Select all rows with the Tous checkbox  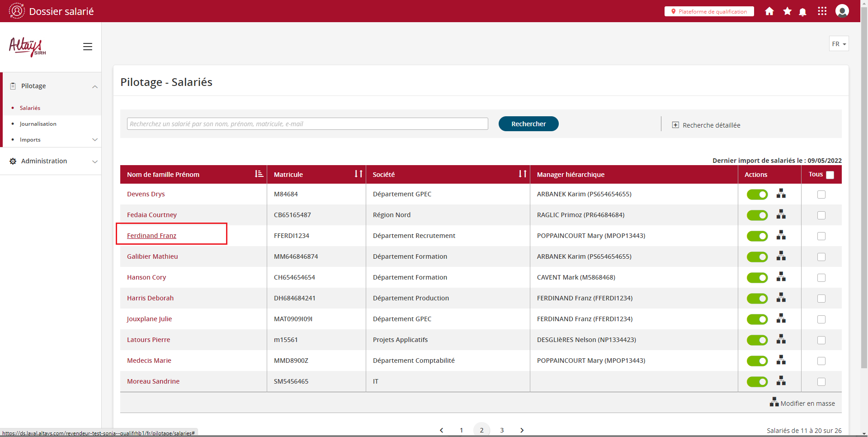(830, 175)
